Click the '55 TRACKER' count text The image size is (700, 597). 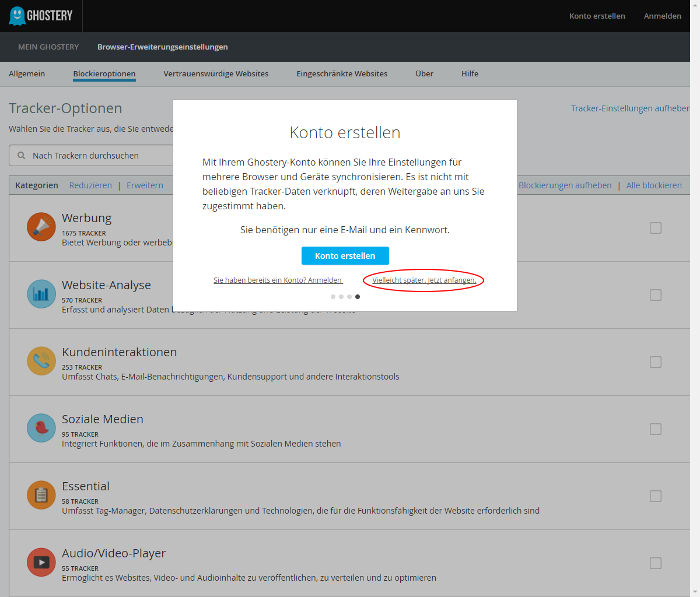point(80,568)
